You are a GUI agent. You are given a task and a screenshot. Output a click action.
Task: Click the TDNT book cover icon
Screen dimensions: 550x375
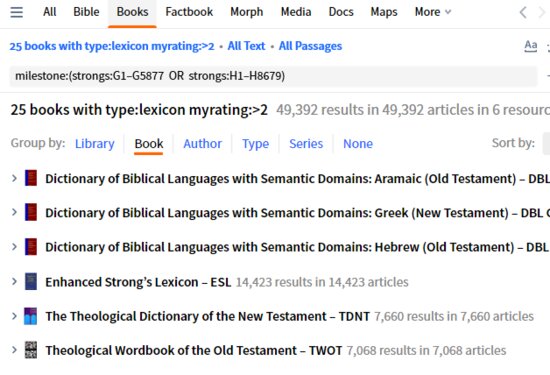[31, 316]
